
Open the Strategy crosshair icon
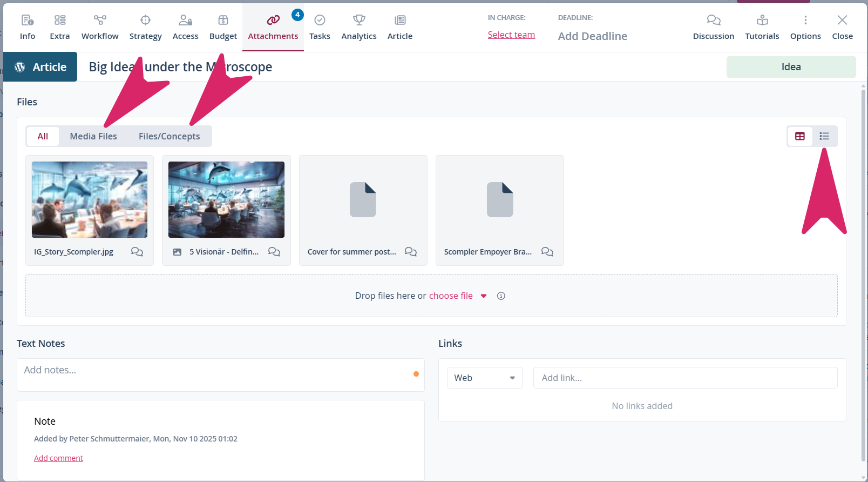pos(145,21)
